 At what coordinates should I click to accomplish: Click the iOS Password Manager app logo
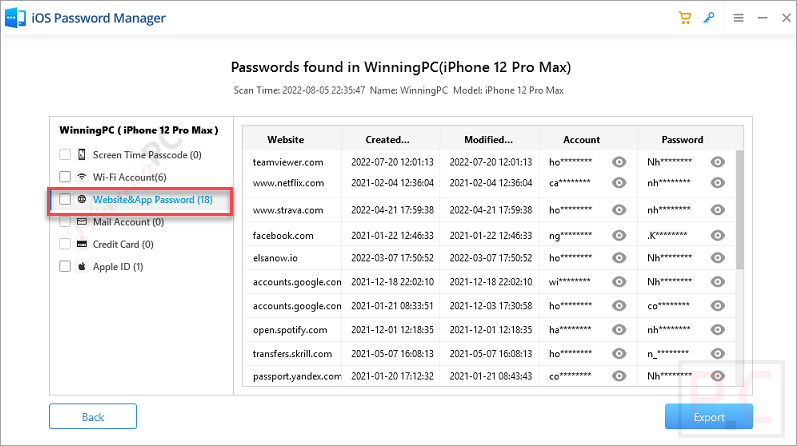(15, 18)
